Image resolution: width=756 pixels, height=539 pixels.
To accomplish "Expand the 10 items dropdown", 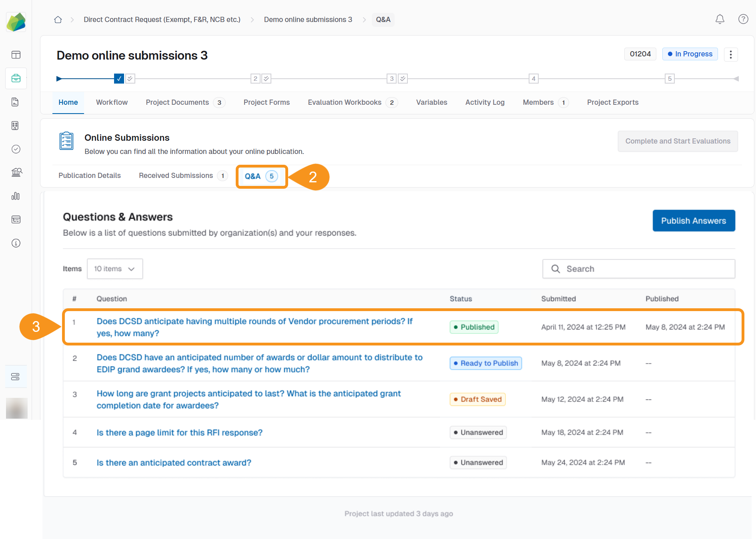I will click(114, 269).
